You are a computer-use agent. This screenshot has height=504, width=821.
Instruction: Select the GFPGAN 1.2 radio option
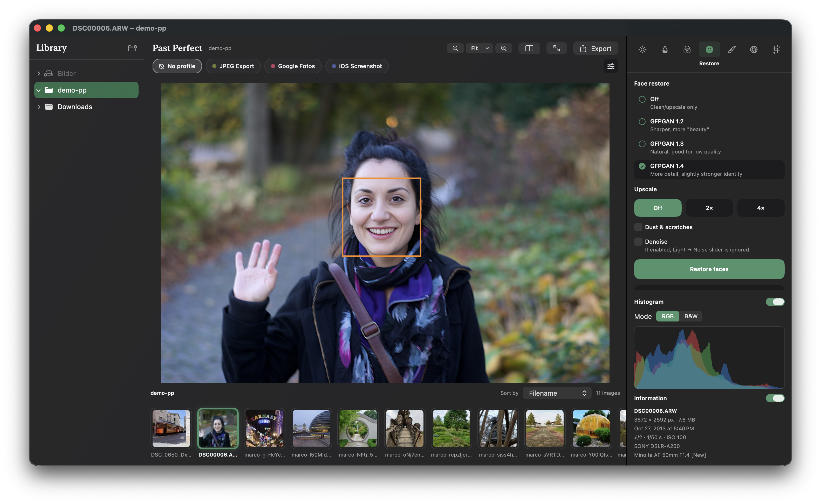pos(642,121)
